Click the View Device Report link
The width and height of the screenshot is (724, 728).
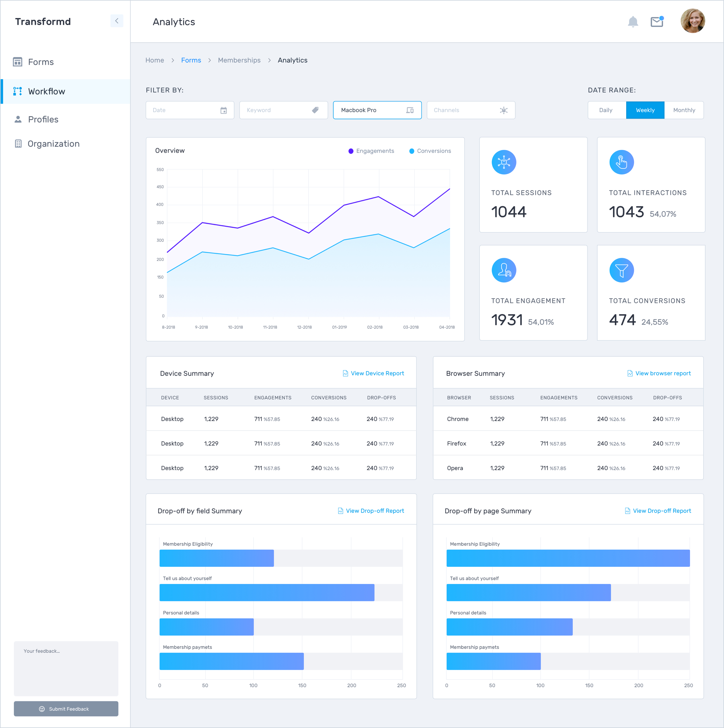[x=377, y=373]
